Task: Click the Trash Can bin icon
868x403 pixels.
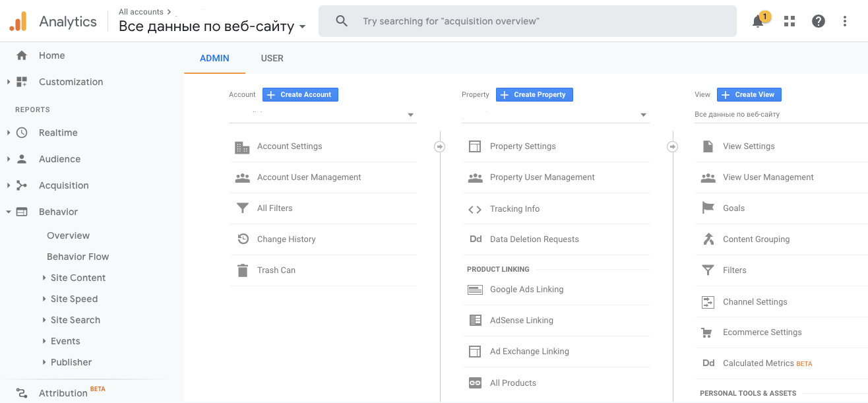Action: 243,270
